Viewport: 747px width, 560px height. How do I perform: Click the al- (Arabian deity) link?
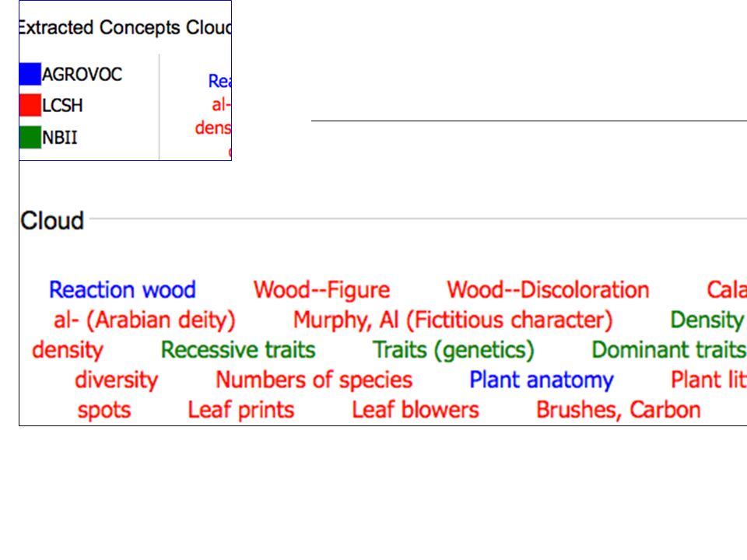click(145, 320)
